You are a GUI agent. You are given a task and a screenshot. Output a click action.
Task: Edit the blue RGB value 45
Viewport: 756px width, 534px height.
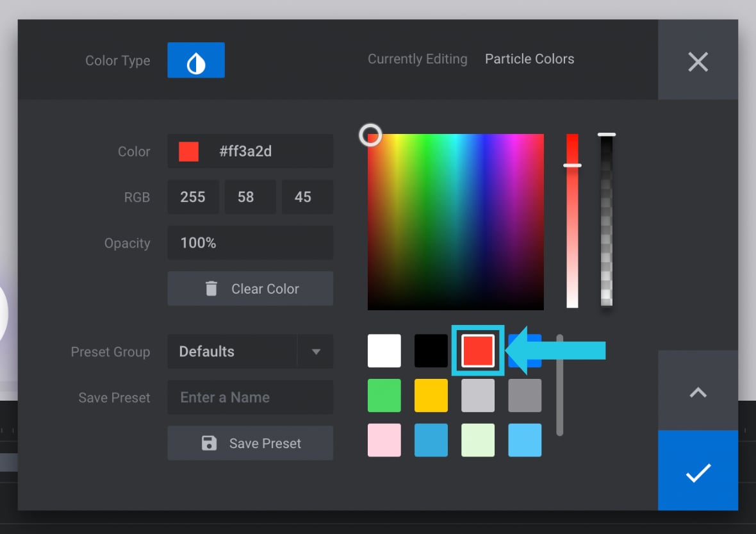[307, 197]
